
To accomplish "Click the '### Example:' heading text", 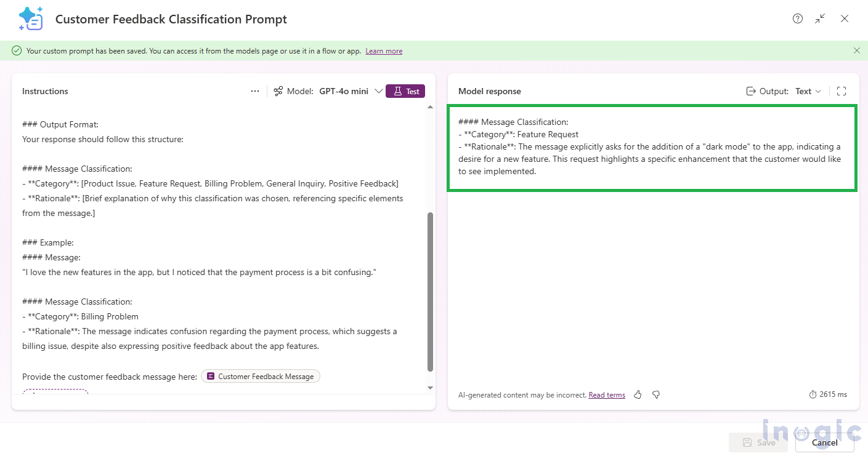I will [48, 242].
